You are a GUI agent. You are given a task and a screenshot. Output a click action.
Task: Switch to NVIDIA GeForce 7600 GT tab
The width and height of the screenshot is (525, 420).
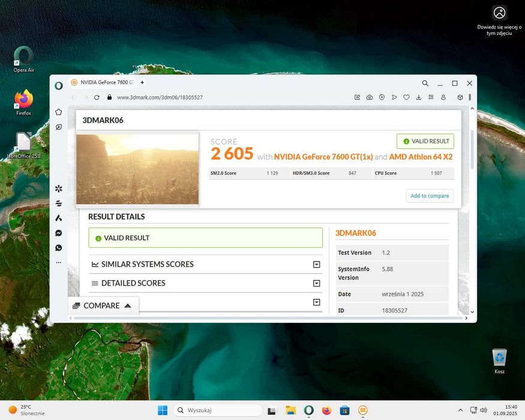click(x=103, y=82)
